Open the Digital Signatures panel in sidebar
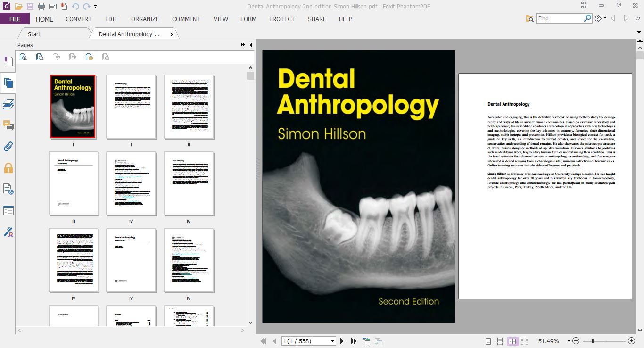 coord(8,189)
